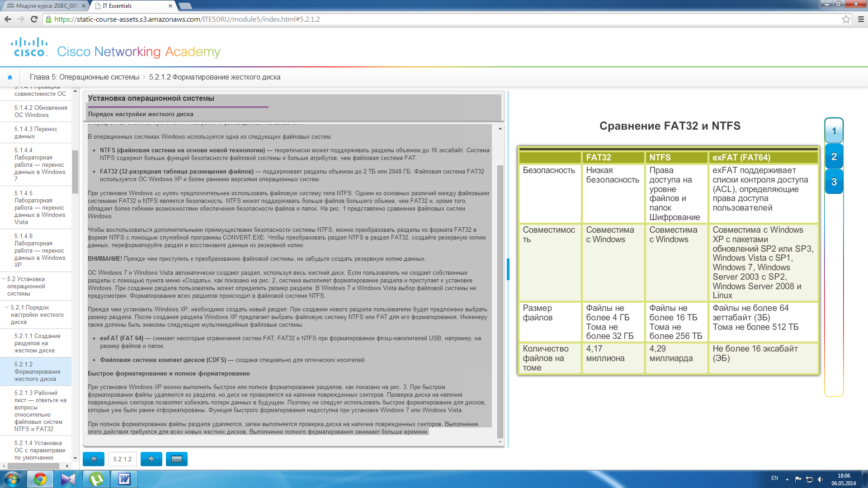Screen dimensions: 868x488
Task: Open 5.1.4.3 Перенос данных
Action: point(36,132)
